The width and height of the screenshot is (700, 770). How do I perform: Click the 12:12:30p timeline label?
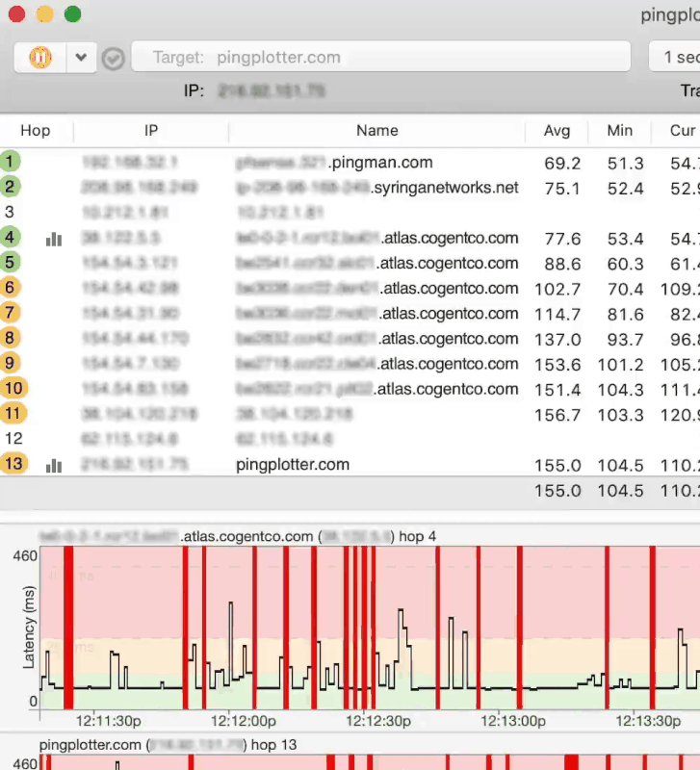click(x=378, y=721)
